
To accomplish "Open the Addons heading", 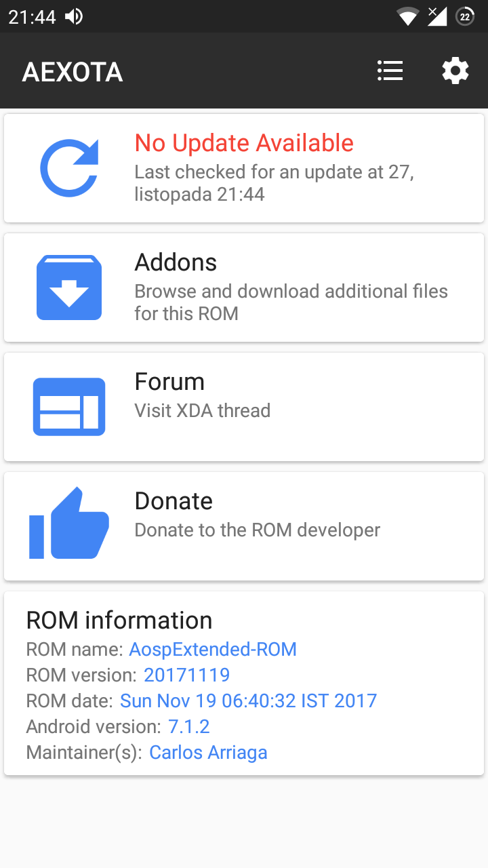I will (176, 262).
